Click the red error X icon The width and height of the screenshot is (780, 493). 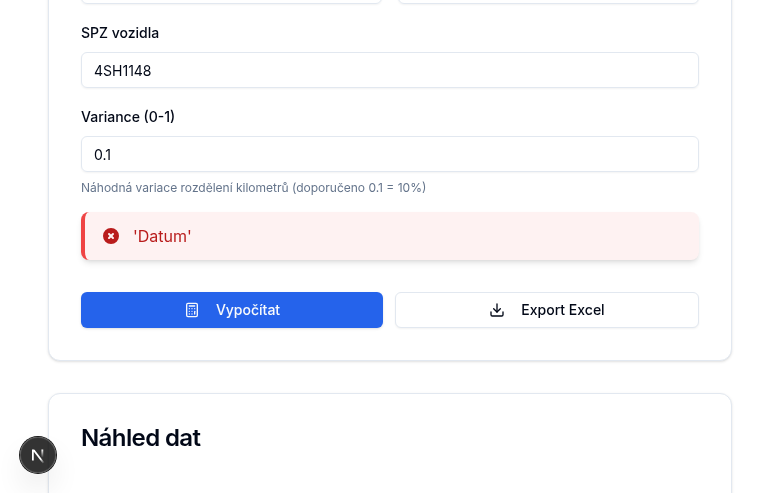click(x=111, y=236)
